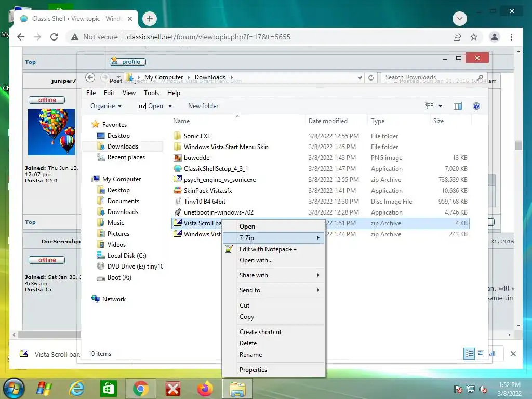Open the Tools menu
Viewport: 532px width, 399px height.
151,93
